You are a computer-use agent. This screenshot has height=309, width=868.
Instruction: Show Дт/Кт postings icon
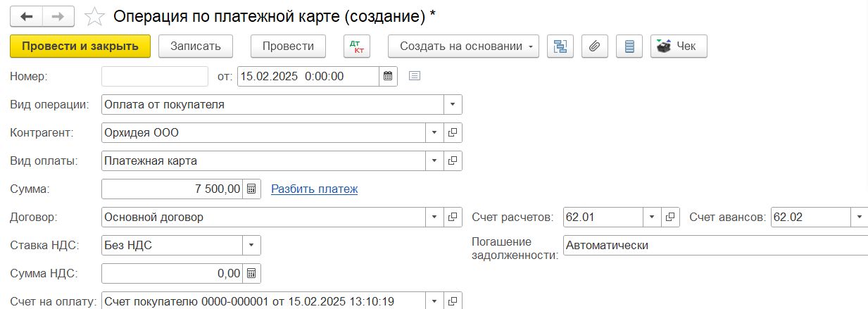coord(356,46)
